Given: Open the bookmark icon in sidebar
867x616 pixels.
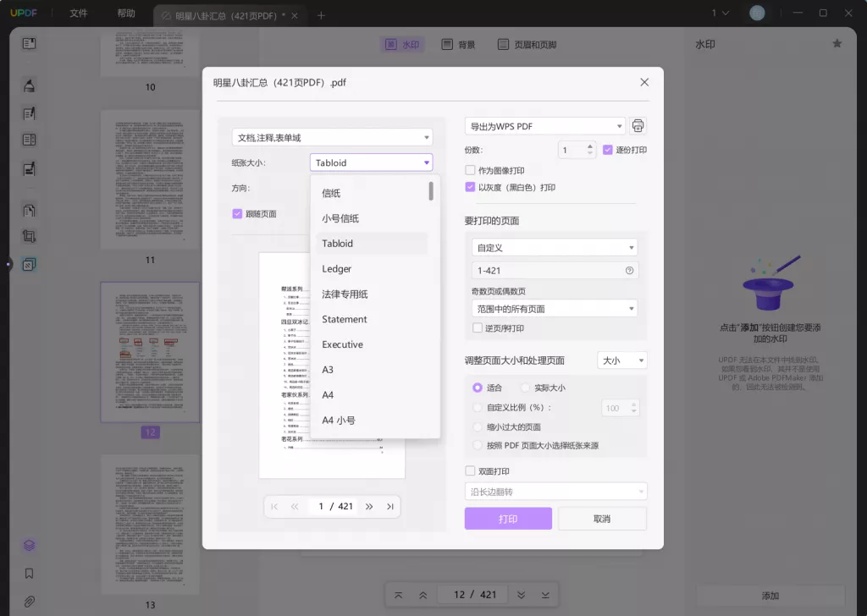Looking at the screenshot, I should (x=29, y=574).
